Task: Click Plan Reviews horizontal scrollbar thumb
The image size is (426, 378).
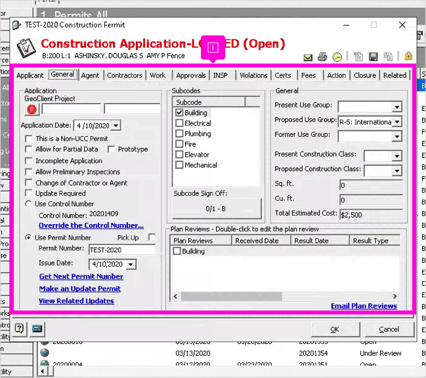Action: click(231, 296)
